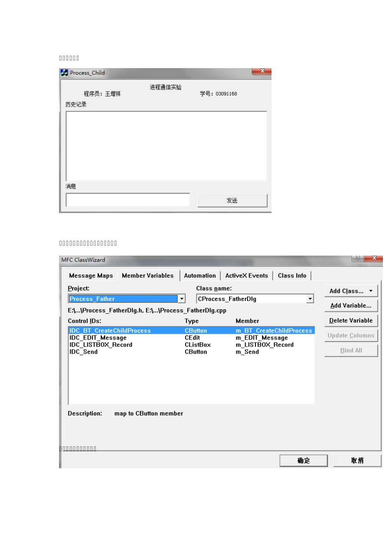Click the Add Variable button
The height and width of the screenshot is (555, 392).
click(x=351, y=306)
